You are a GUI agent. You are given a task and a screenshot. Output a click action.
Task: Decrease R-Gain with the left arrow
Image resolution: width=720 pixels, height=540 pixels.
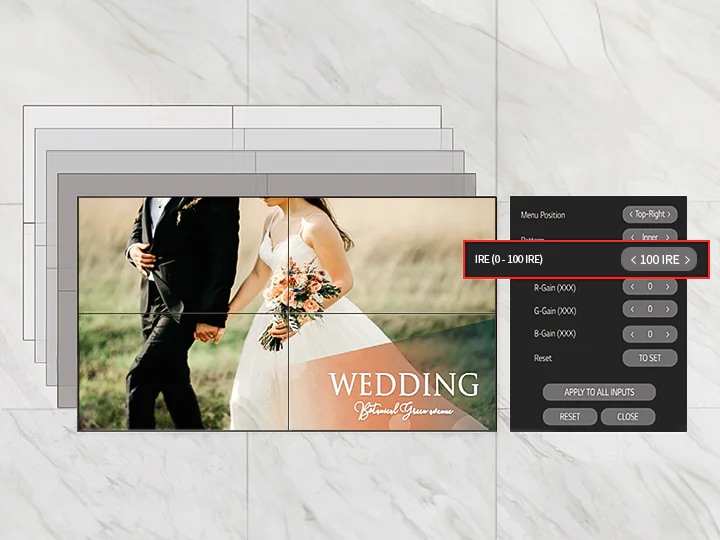tap(632, 287)
